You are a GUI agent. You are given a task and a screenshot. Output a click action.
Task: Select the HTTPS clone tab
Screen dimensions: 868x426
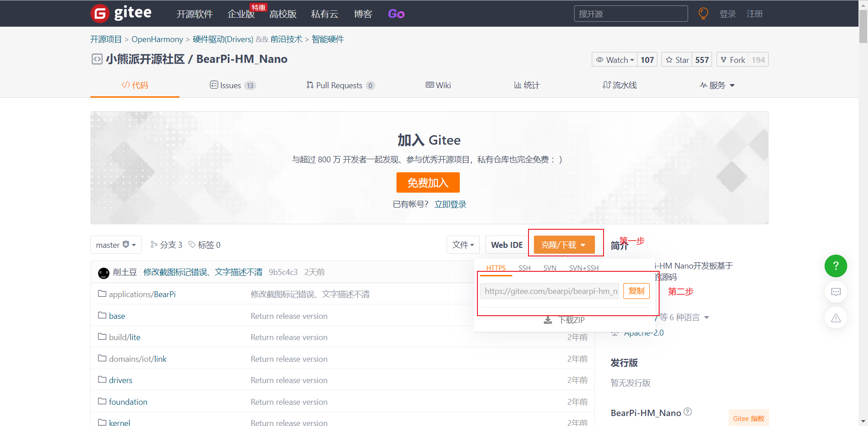point(496,268)
